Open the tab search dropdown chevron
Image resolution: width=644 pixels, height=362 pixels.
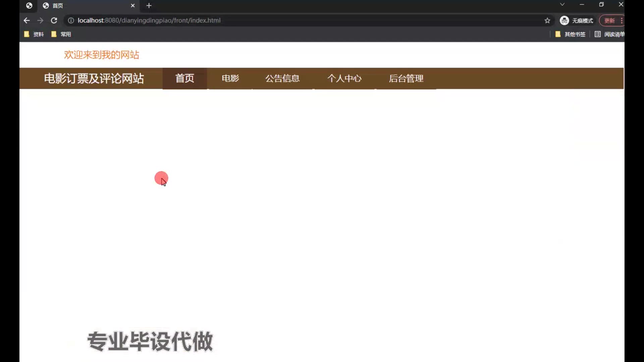point(562,4)
